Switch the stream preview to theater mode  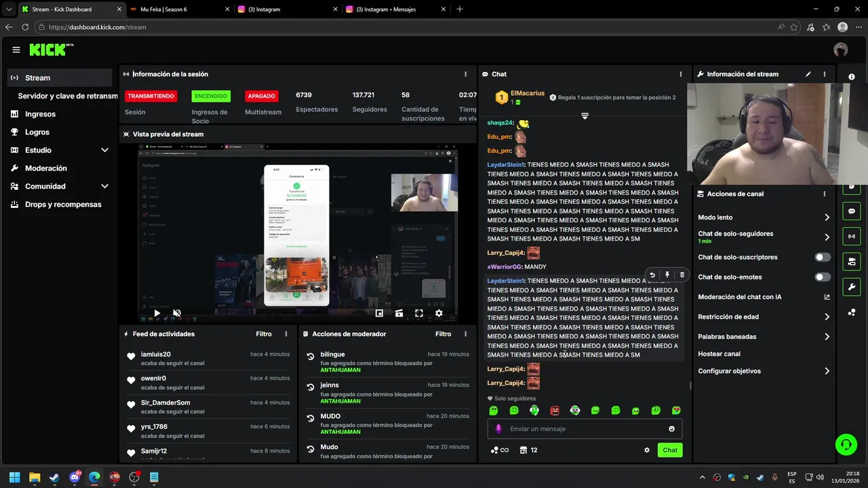click(x=399, y=313)
